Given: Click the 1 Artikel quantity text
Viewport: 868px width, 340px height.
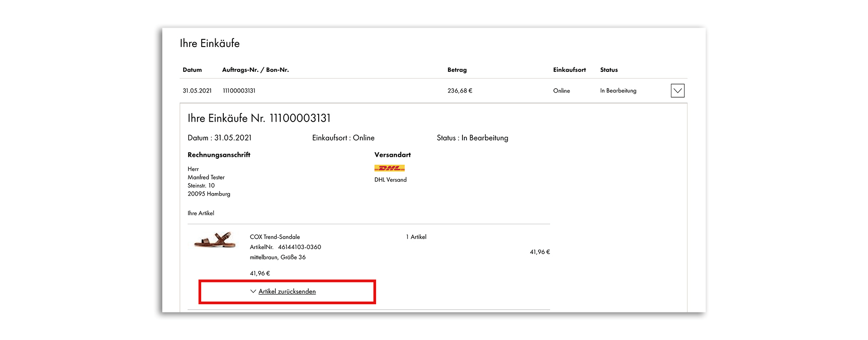Looking at the screenshot, I should tap(416, 237).
